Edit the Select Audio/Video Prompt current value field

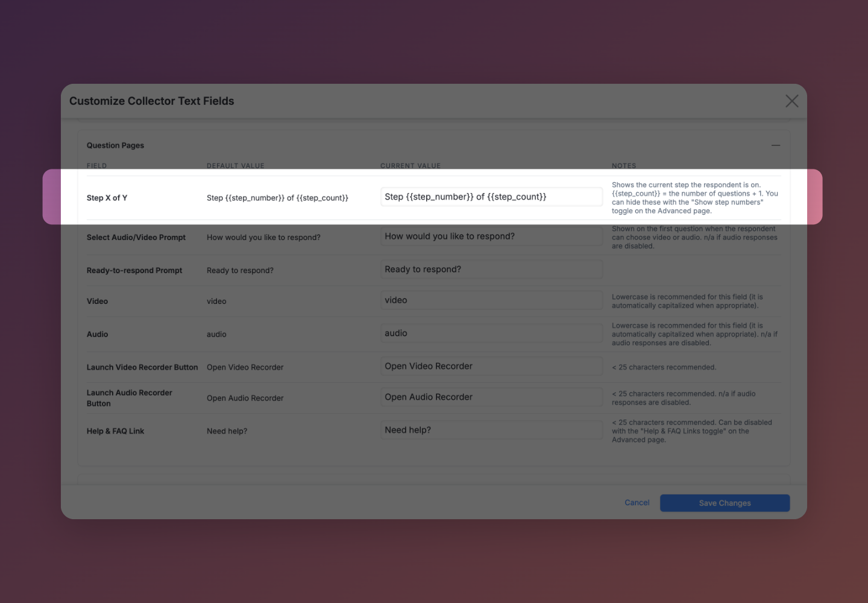491,236
